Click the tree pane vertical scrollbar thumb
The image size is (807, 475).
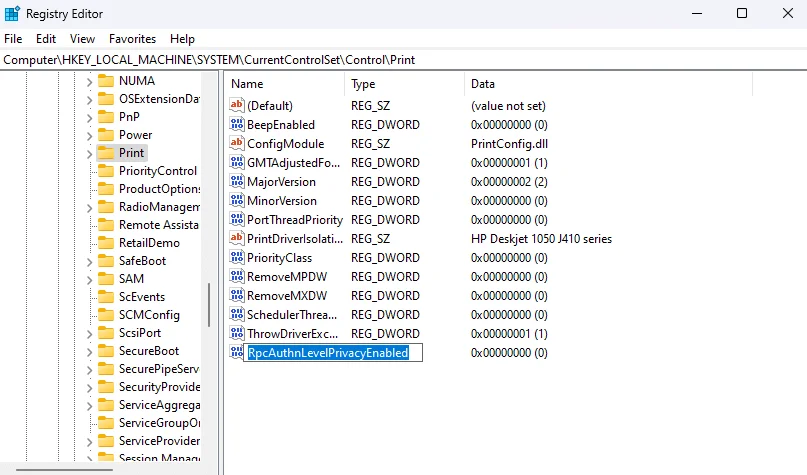coord(209,305)
